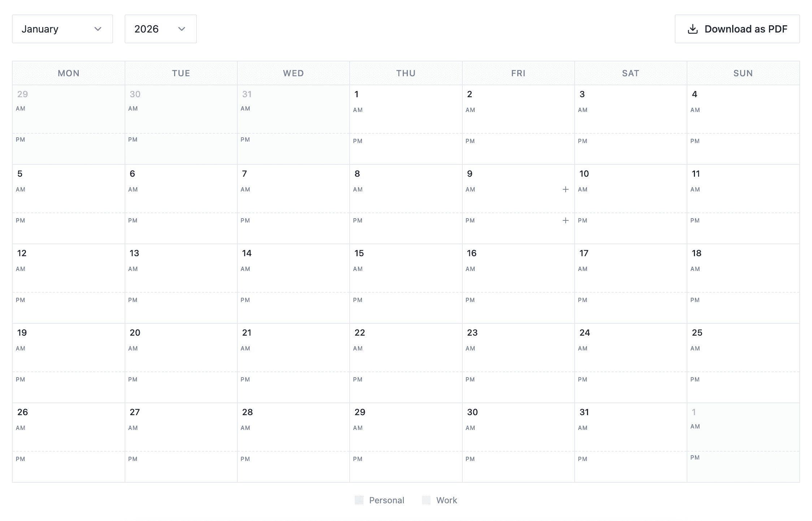Click the date number 1 on Thursday
812x521 pixels.
pos(356,94)
